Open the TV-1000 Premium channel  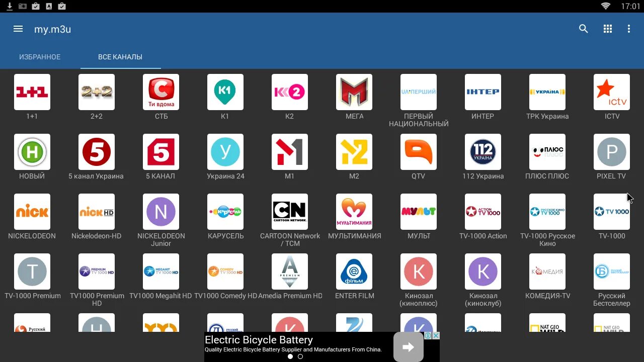click(x=32, y=271)
